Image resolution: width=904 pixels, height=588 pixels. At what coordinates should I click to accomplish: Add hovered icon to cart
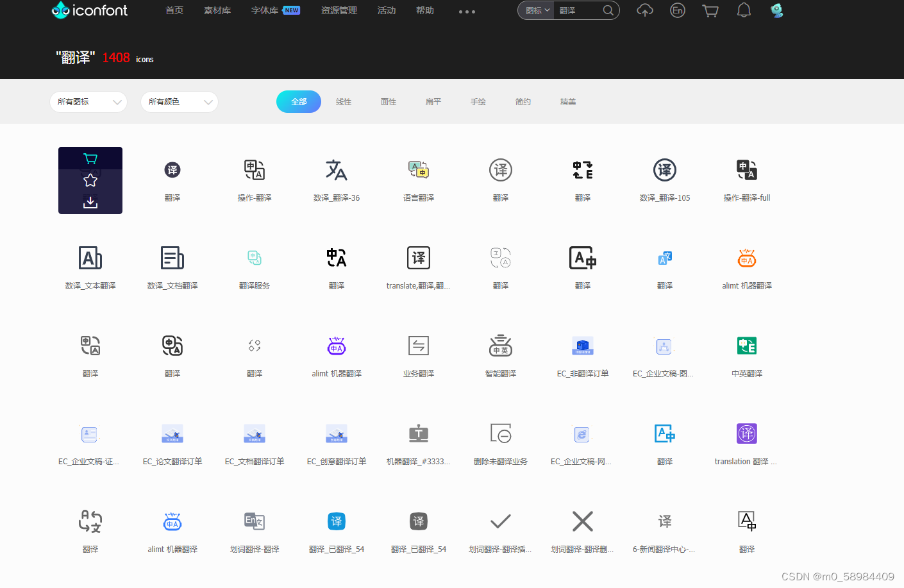pos(90,158)
